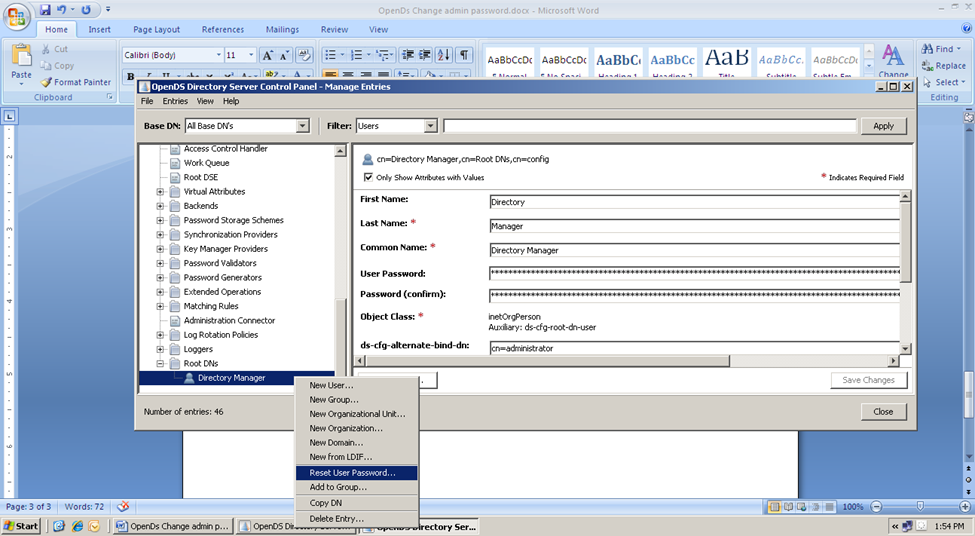Viewport: 975px width, 536px height.
Task: Clear formatting in Word ribbon
Action: tap(304, 55)
